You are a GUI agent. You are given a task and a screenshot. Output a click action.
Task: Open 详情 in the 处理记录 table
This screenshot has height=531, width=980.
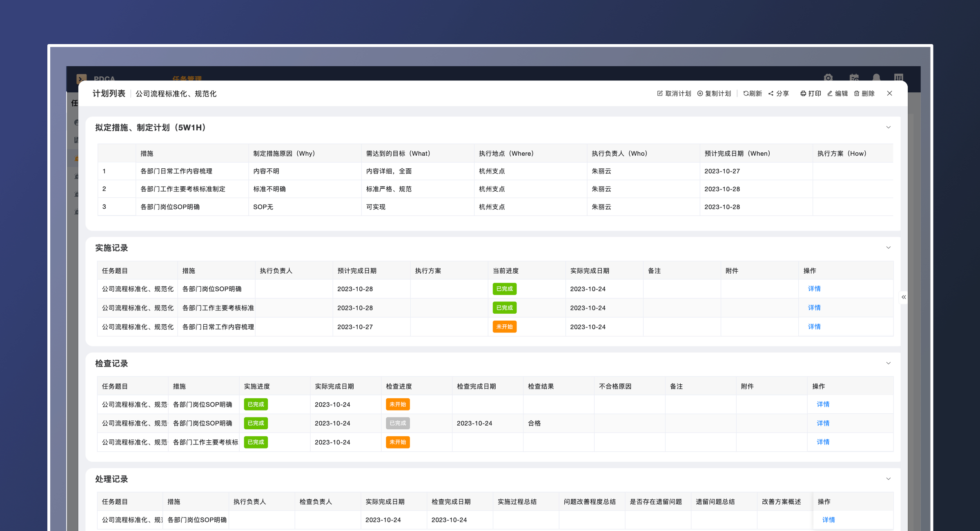[828, 520]
